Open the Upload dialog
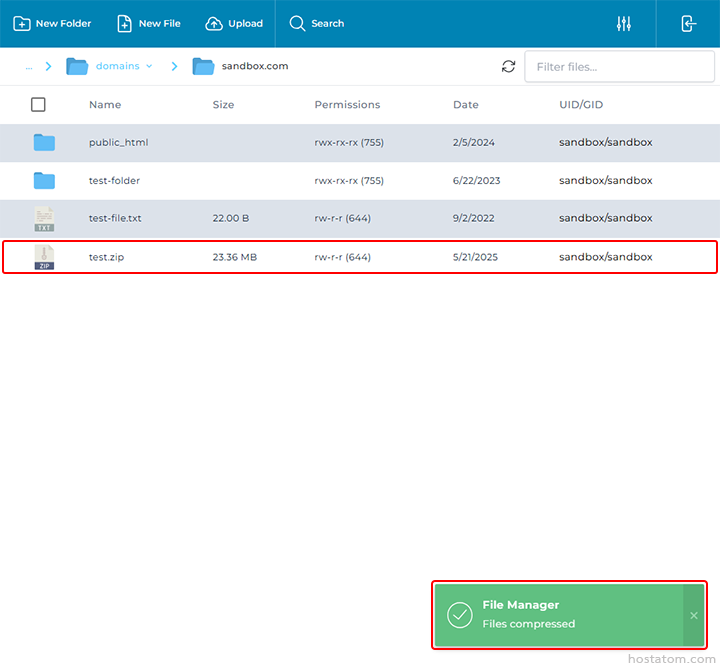 click(234, 23)
